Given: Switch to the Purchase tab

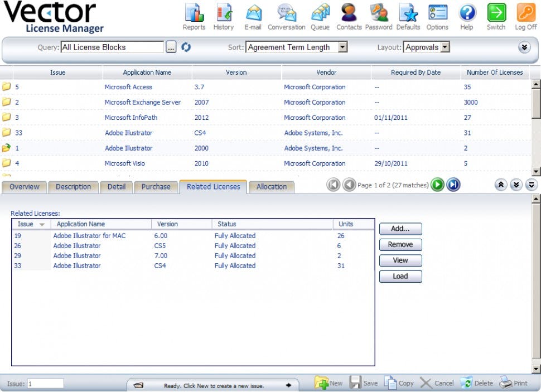Looking at the screenshot, I should [156, 187].
